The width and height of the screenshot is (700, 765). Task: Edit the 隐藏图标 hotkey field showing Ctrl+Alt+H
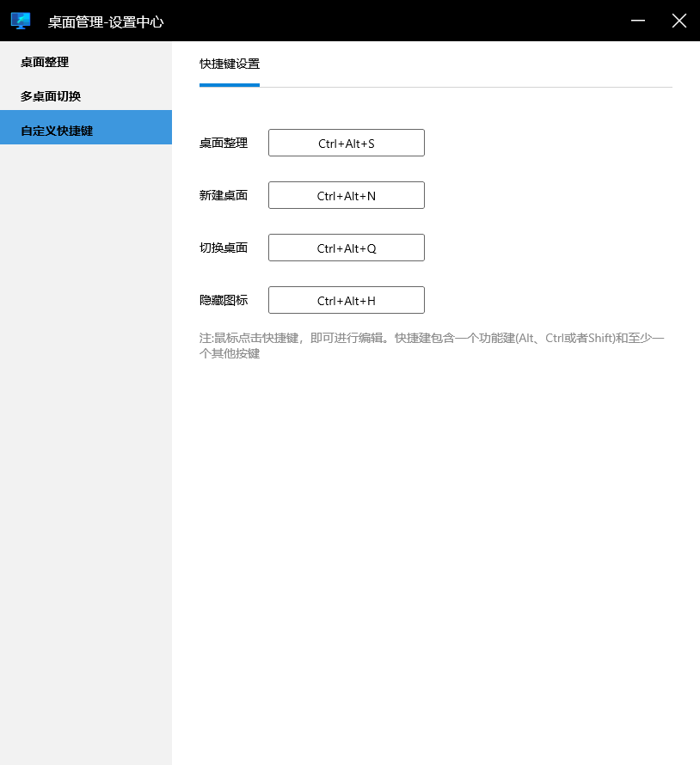pyautogui.click(x=346, y=300)
